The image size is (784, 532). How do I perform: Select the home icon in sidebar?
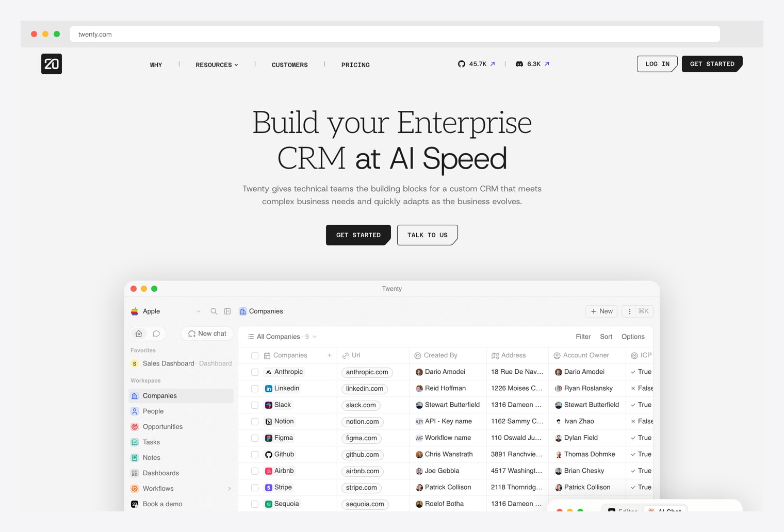(x=139, y=334)
